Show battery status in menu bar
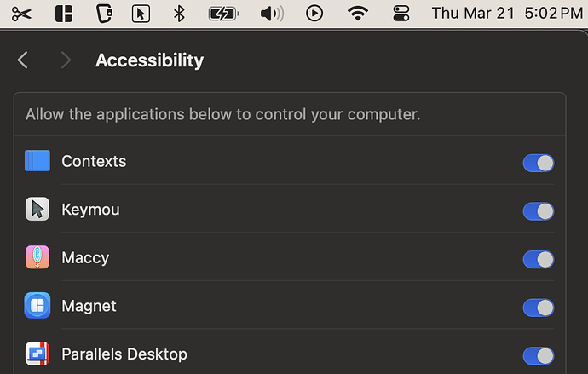 (x=223, y=14)
